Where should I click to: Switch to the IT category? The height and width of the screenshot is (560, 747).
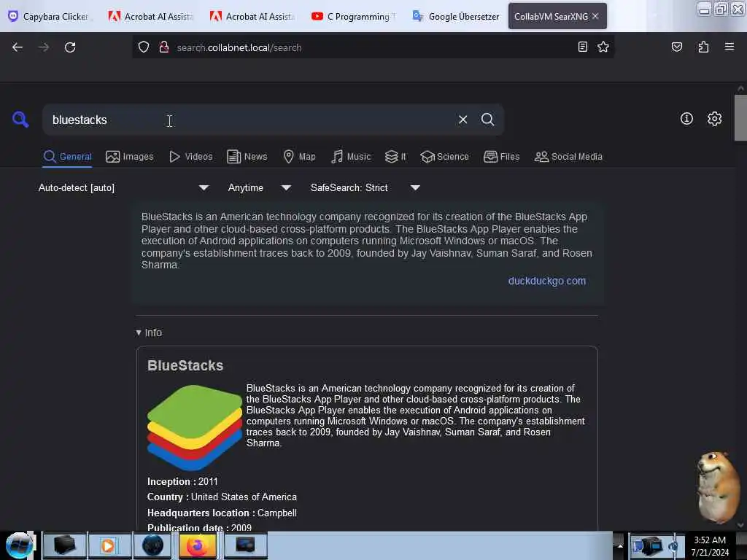point(395,157)
